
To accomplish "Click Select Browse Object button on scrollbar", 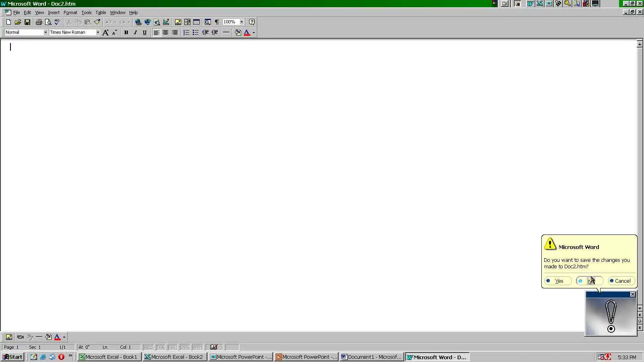I will [640, 321].
